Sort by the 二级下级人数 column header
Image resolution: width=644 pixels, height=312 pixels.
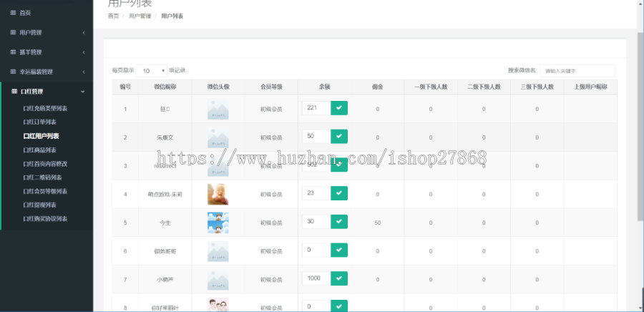pyautogui.click(x=484, y=87)
